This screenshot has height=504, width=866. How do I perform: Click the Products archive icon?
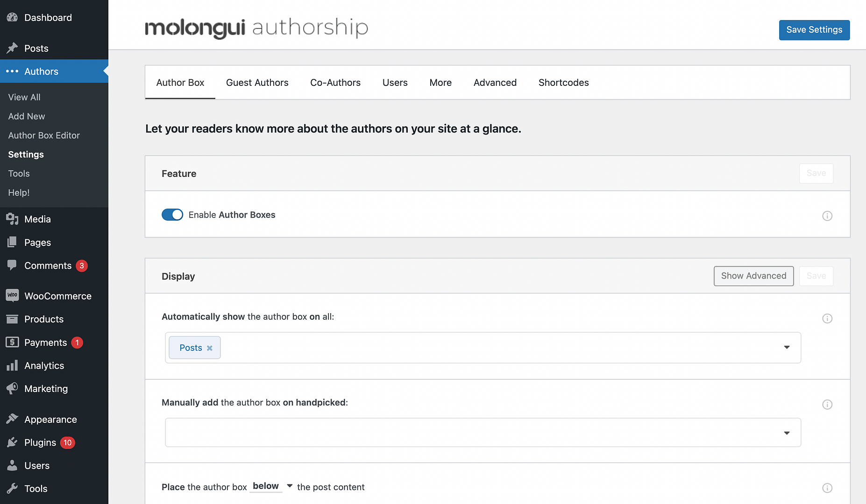pos(12,319)
